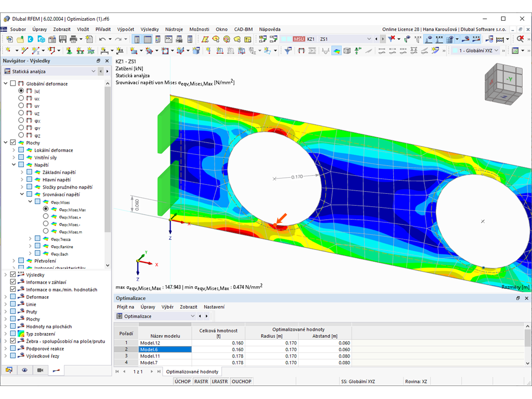Screen dimensions: 532x399
Task: Expand the σeqv,Tresca tree node
Action: (30, 239)
